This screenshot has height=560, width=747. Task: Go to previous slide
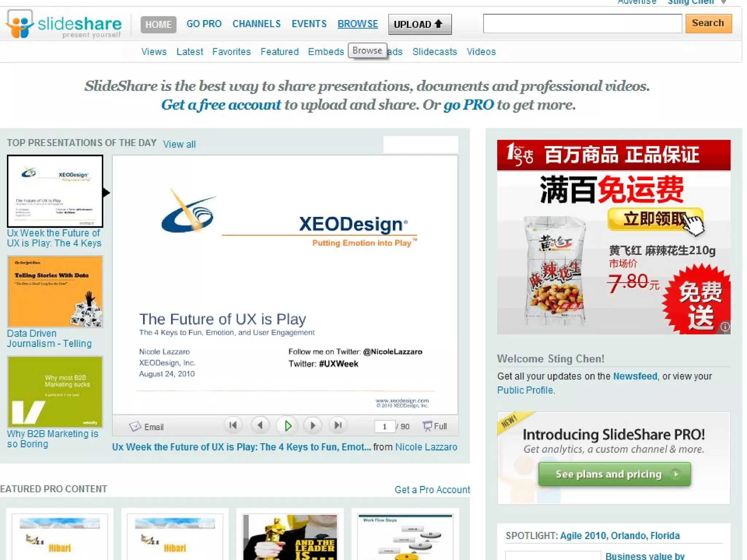[260, 425]
